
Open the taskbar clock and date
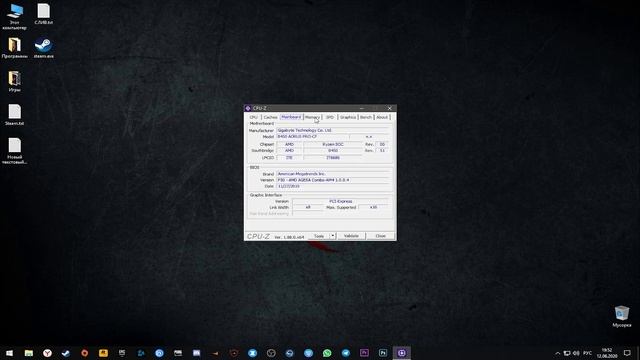tap(607, 353)
